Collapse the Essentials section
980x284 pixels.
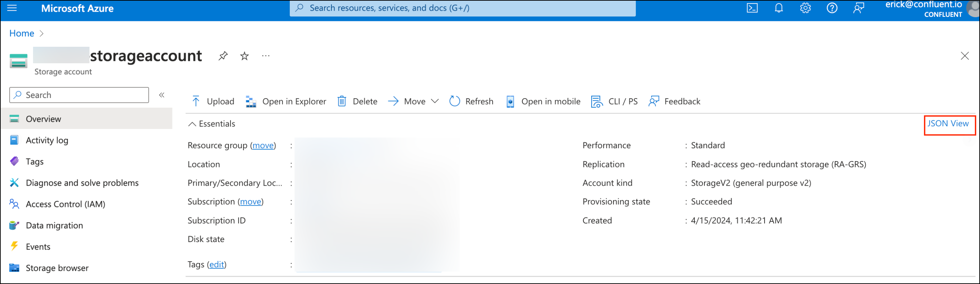192,124
